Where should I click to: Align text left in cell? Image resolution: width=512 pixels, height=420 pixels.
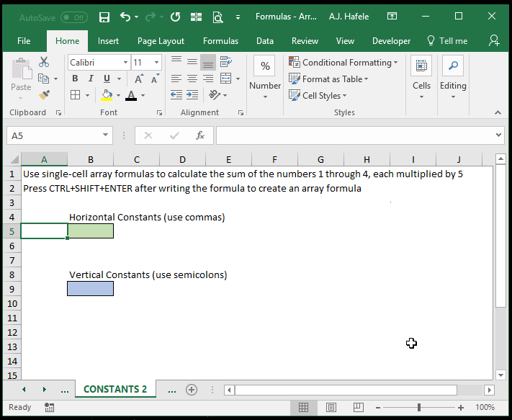[x=176, y=79]
